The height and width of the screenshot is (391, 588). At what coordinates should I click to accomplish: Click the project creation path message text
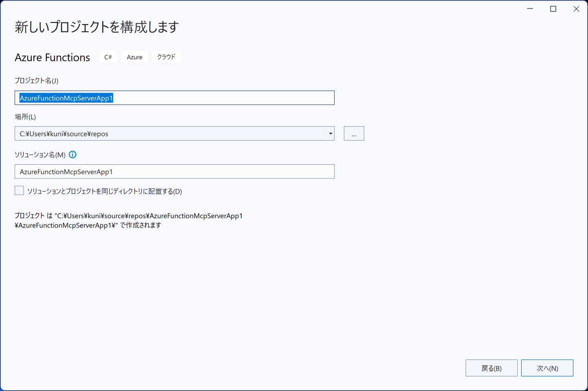point(128,221)
